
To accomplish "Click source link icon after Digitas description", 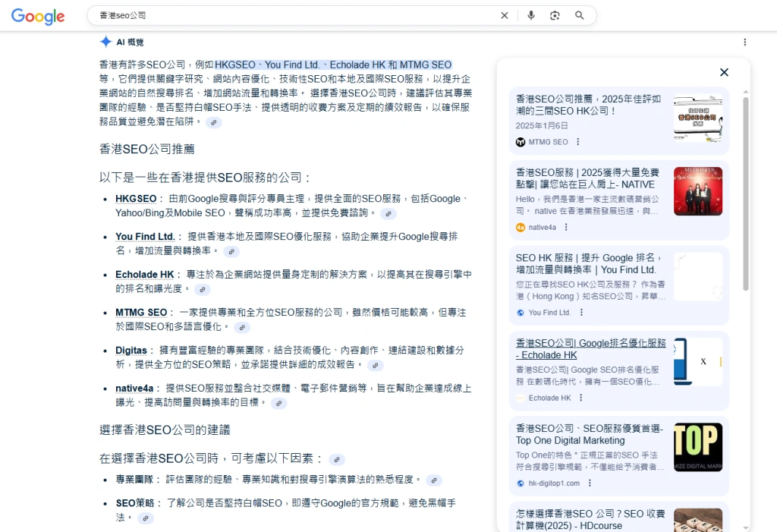I will click(x=376, y=365).
